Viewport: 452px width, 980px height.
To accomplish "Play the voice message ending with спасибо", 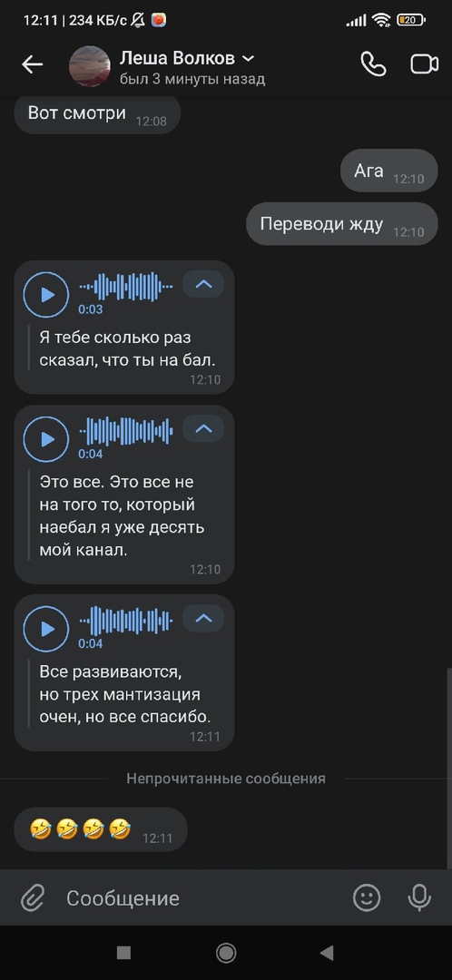I will (x=46, y=629).
